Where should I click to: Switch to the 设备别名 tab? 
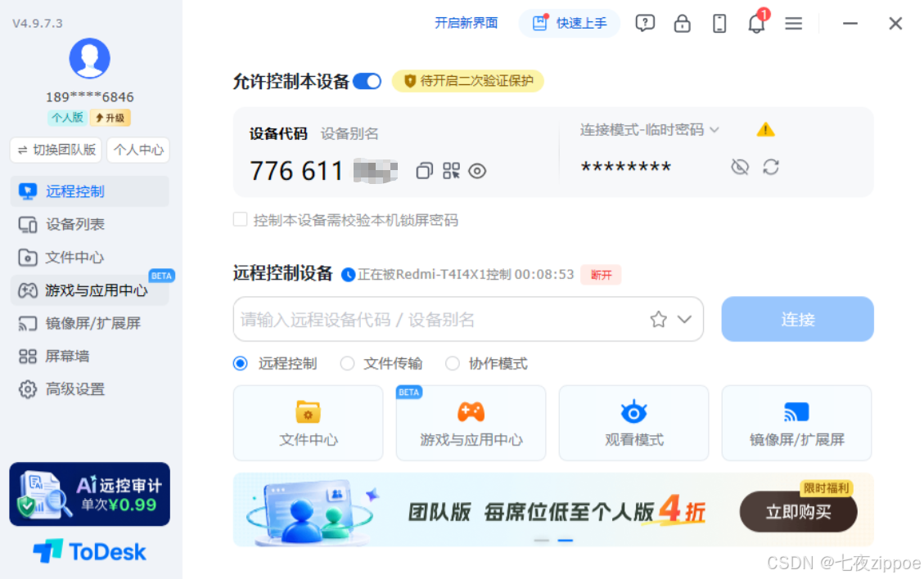349,133
